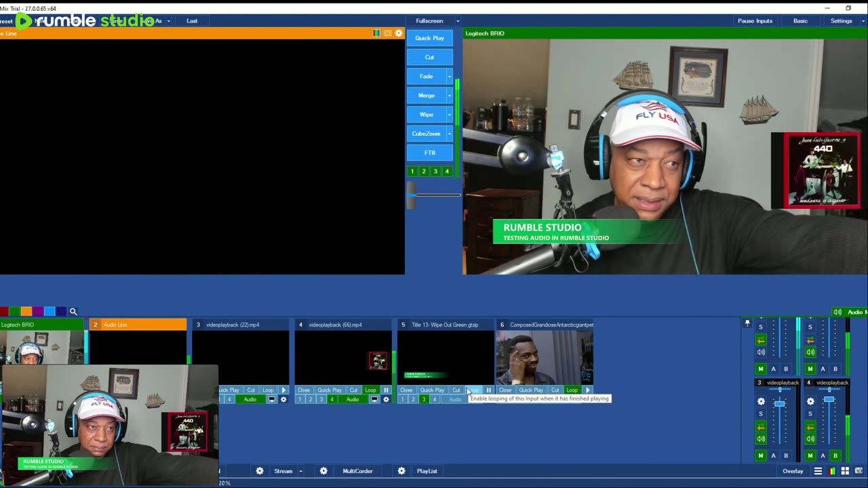Play input 6 ComposedGrandiose clip

click(x=588, y=390)
